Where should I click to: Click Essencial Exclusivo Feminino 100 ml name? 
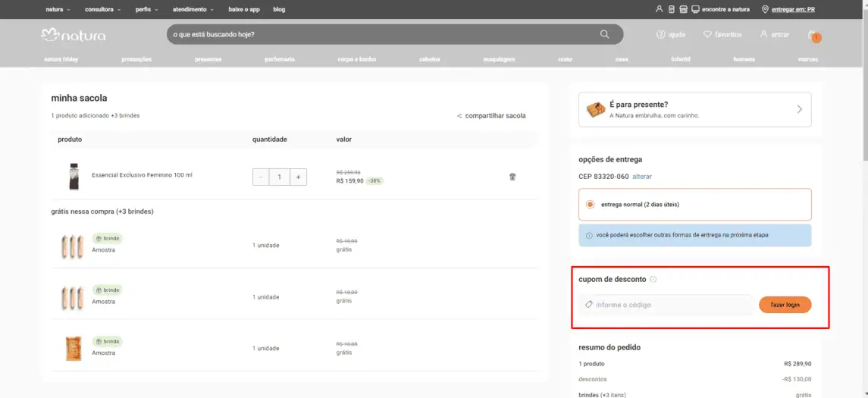pyautogui.click(x=143, y=175)
